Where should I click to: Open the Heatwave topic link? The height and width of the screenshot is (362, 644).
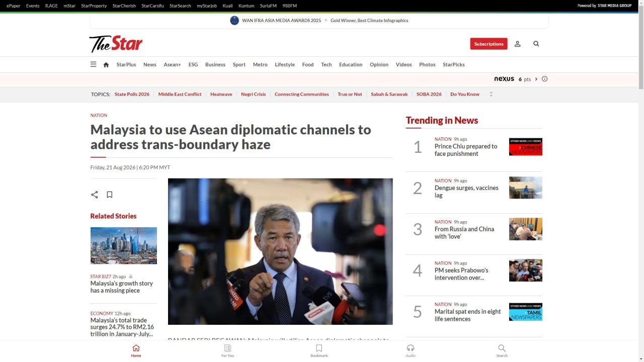221,94
